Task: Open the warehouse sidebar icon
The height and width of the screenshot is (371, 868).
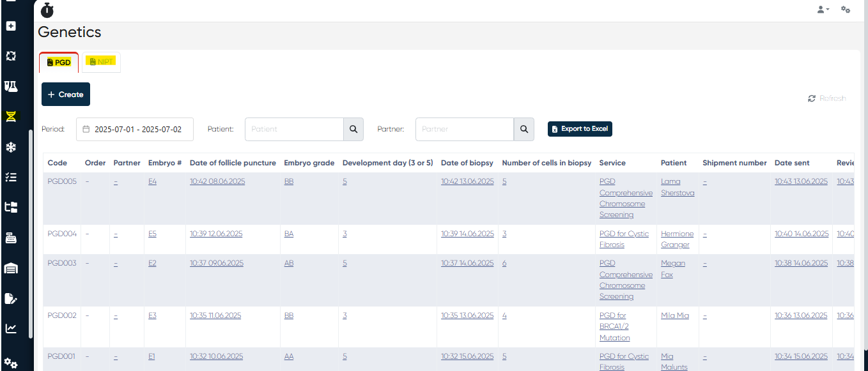Action: pyautogui.click(x=11, y=268)
